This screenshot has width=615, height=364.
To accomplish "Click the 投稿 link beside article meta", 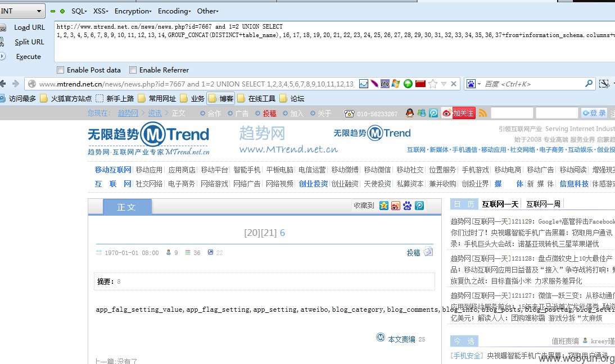I will click(413, 253).
